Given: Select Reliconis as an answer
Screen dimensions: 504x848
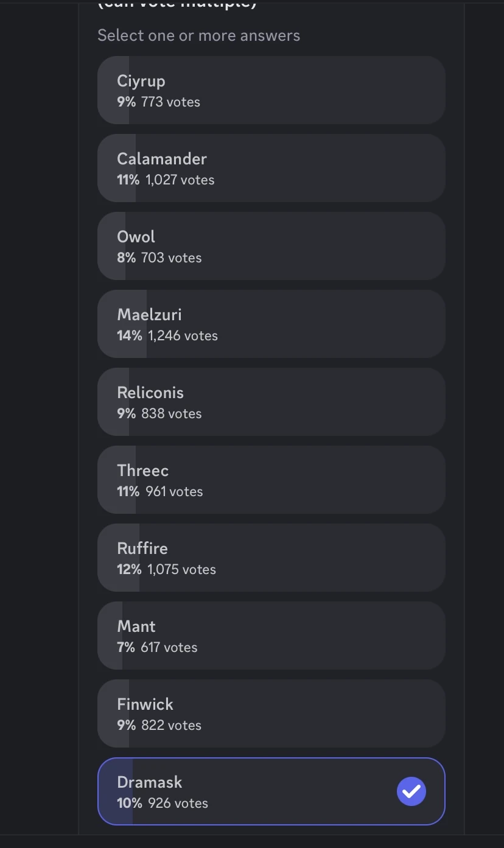Looking at the screenshot, I should [271, 402].
